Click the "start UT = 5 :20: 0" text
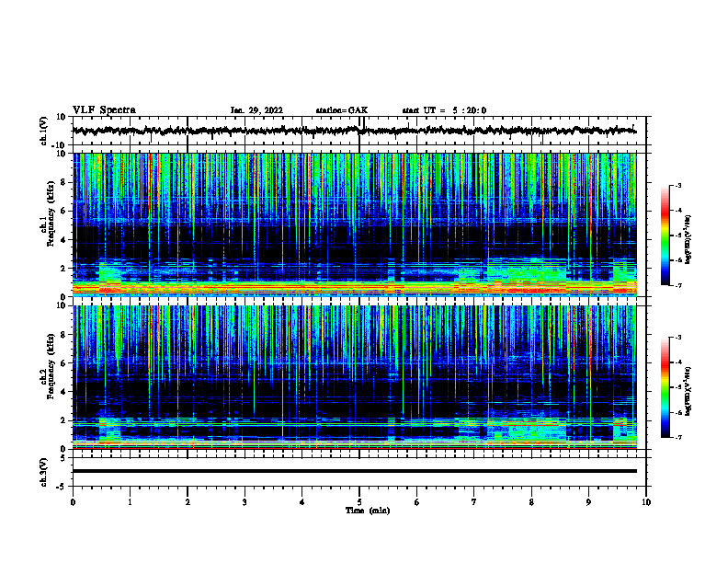728x563 pixels. (444, 110)
